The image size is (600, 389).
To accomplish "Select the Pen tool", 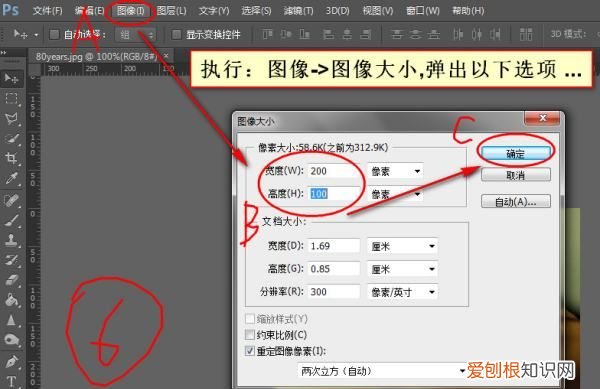I will click(11, 361).
